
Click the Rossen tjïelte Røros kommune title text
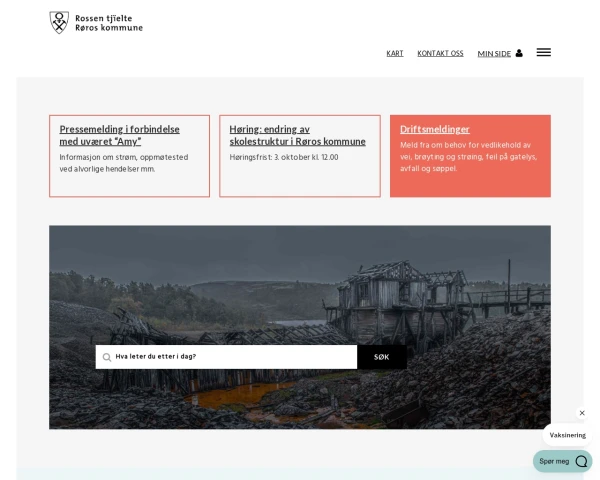coord(108,23)
